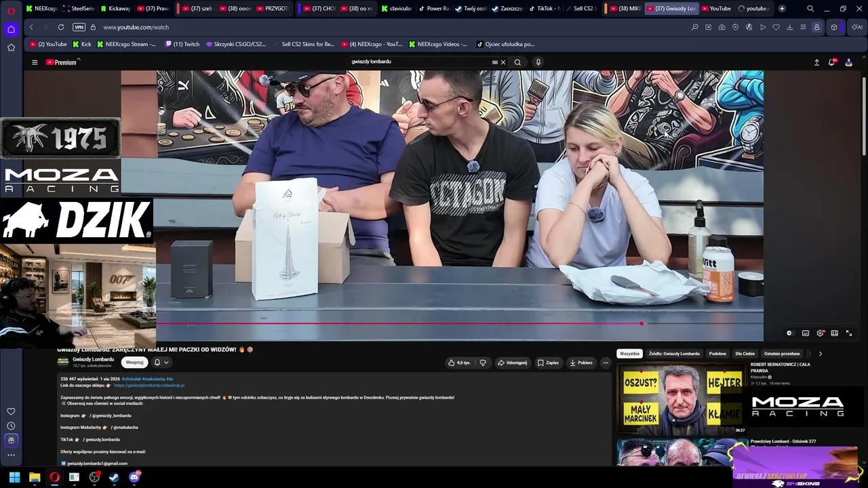The height and width of the screenshot is (488, 868).
Task: Select the Źródło: Gwiazdy Lombardu chip
Action: point(674,354)
